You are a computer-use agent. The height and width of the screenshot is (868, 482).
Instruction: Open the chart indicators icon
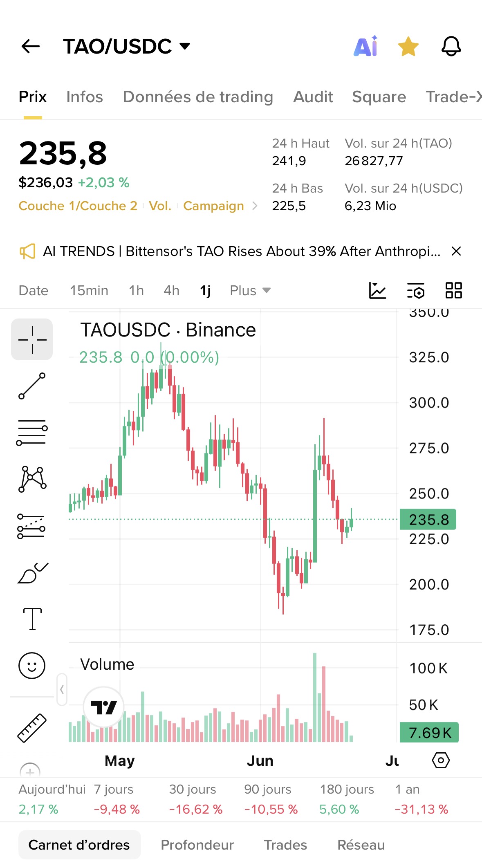coord(377,291)
